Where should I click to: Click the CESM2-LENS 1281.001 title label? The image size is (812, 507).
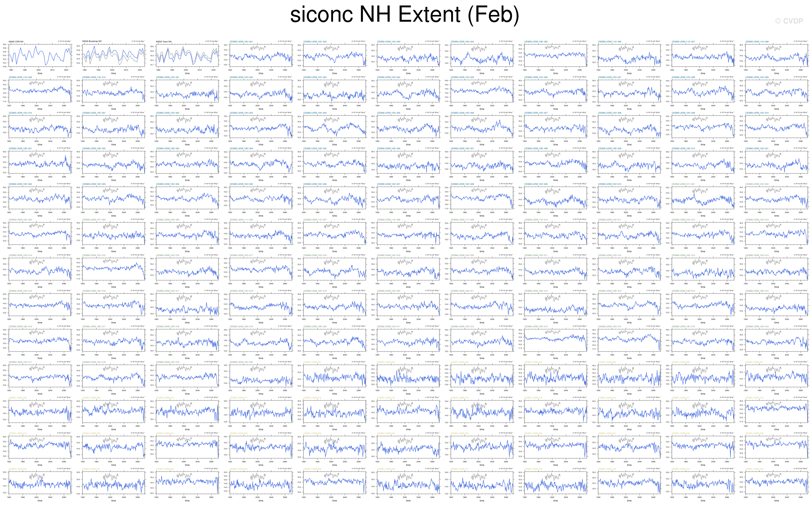(x=20, y=148)
